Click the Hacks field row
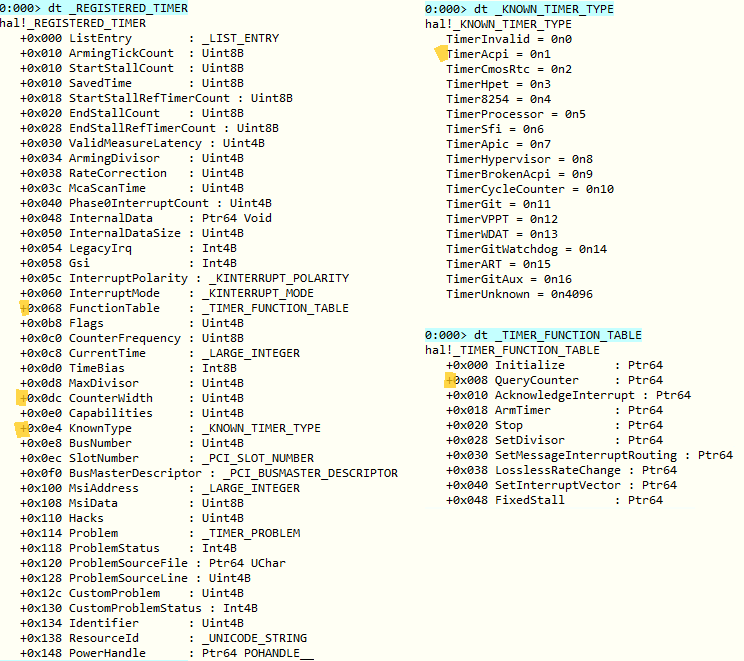The width and height of the screenshot is (744, 661). click(132, 518)
